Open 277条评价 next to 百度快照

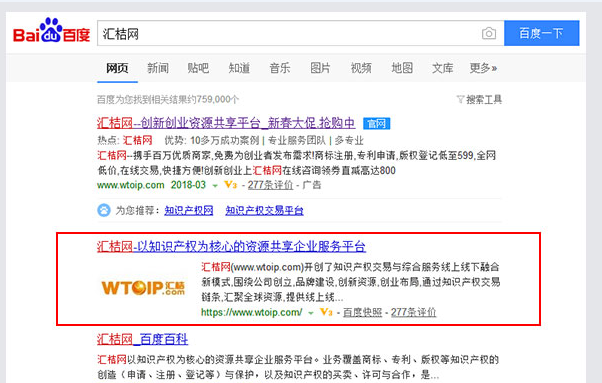(413, 312)
